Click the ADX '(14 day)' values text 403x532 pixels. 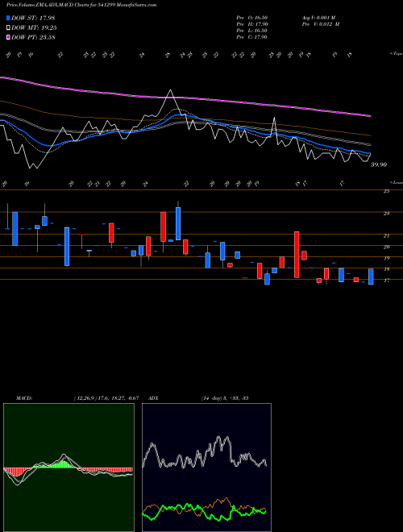click(x=225, y=398)
